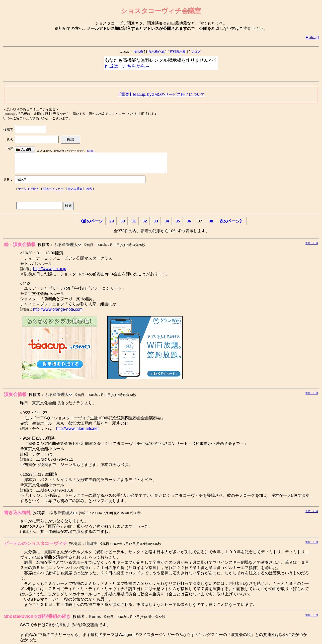Go to page 32

145,221
